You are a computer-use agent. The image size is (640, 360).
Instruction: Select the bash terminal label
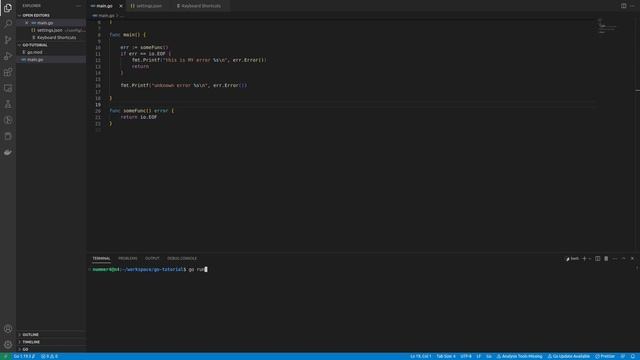point(572,258)
